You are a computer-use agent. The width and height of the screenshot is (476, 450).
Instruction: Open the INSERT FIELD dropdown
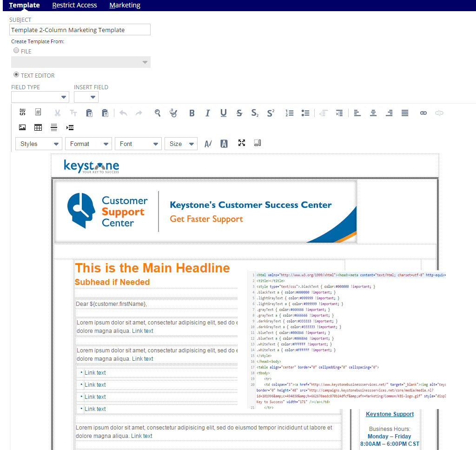click(x=86, y=97)
